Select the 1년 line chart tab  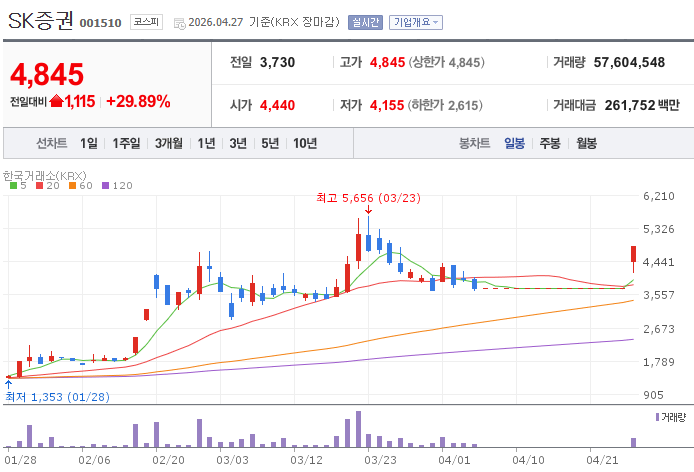tap(206, 143)
